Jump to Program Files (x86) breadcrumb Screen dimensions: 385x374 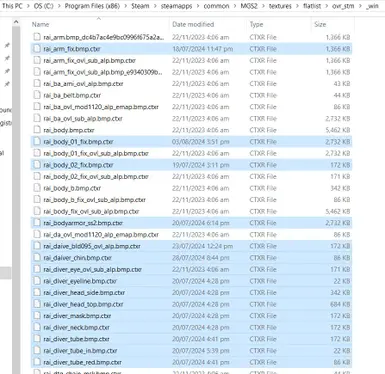92,6
